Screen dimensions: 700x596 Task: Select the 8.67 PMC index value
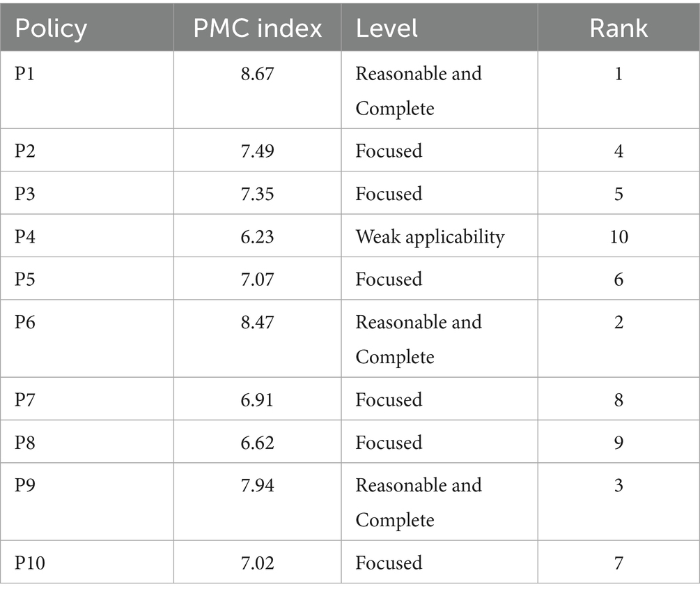coord(257,73)
